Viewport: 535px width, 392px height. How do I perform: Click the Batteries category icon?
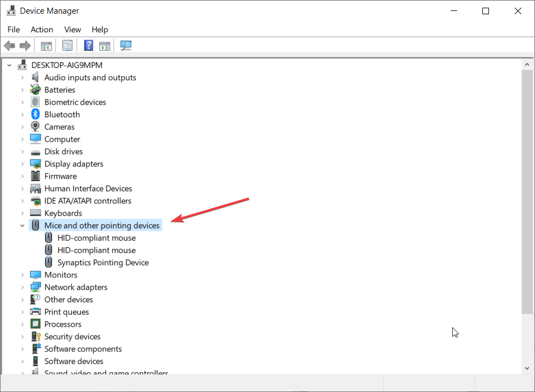click(35, 90)
